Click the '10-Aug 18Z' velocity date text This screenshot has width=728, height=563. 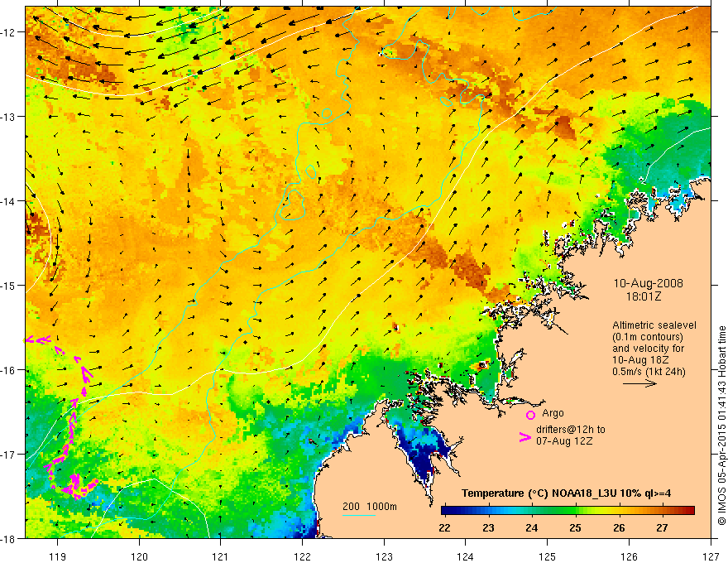639,360
